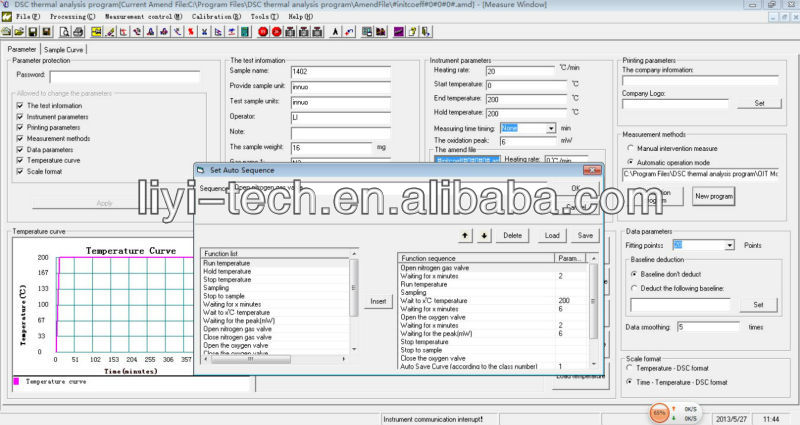Click the two-books toolbar icon
The height and width of the screenshot is (425, 800).
tap(381, 32)
